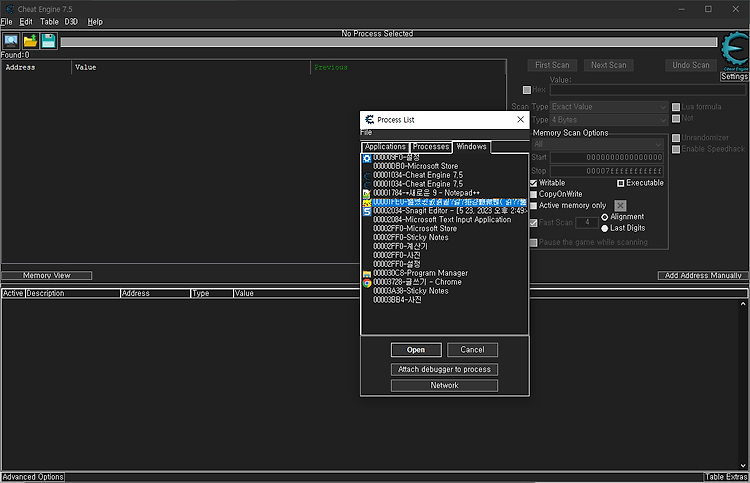Click the scan Value input field
Viewport: 750px width, 483px height.
pos(648,90)
